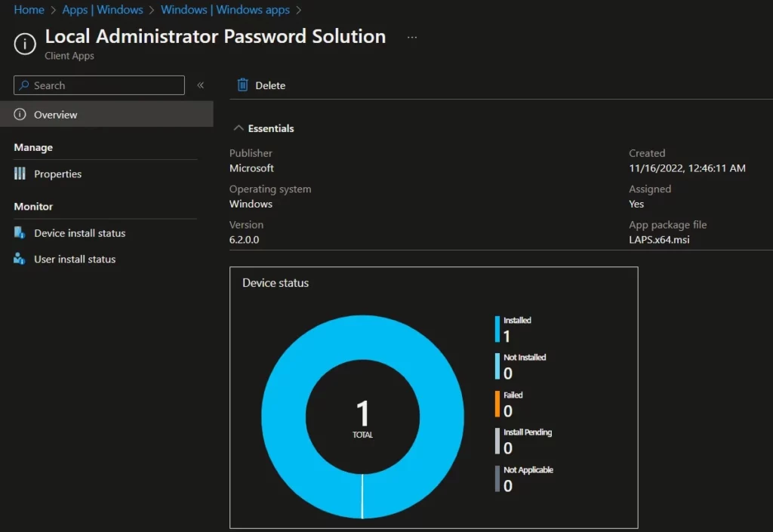Click the Not Applicable dark legend swatch
Viewport: 773px width, 532px height.
pos(497,478)
